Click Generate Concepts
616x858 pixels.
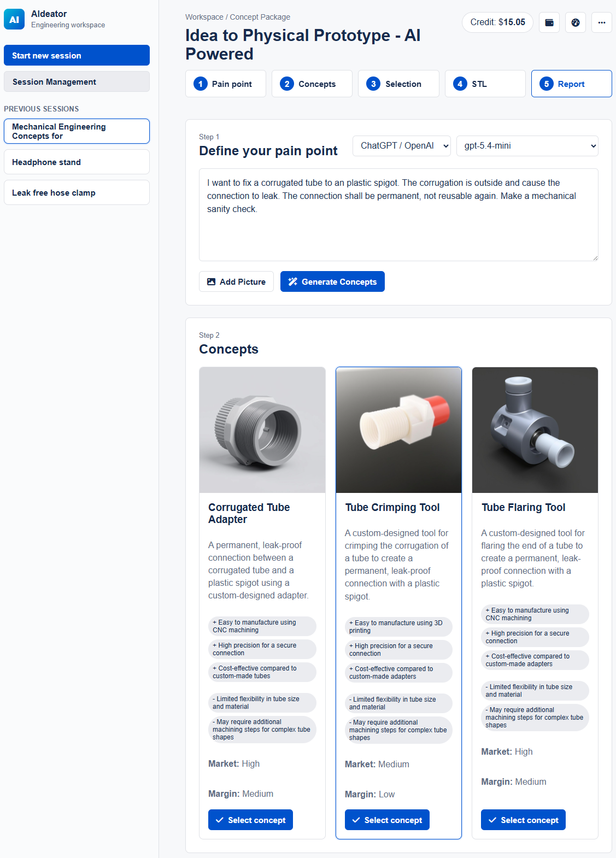tap(332, 281)
